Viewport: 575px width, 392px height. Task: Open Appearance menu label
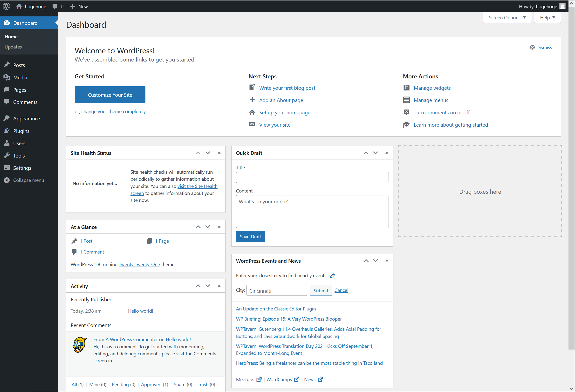27,118
